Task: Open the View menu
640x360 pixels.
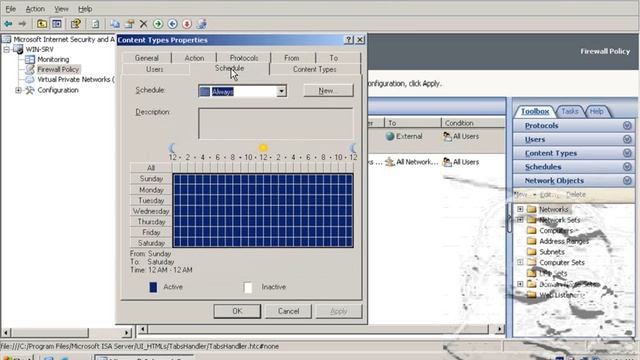Action: [x=61, y=9]
